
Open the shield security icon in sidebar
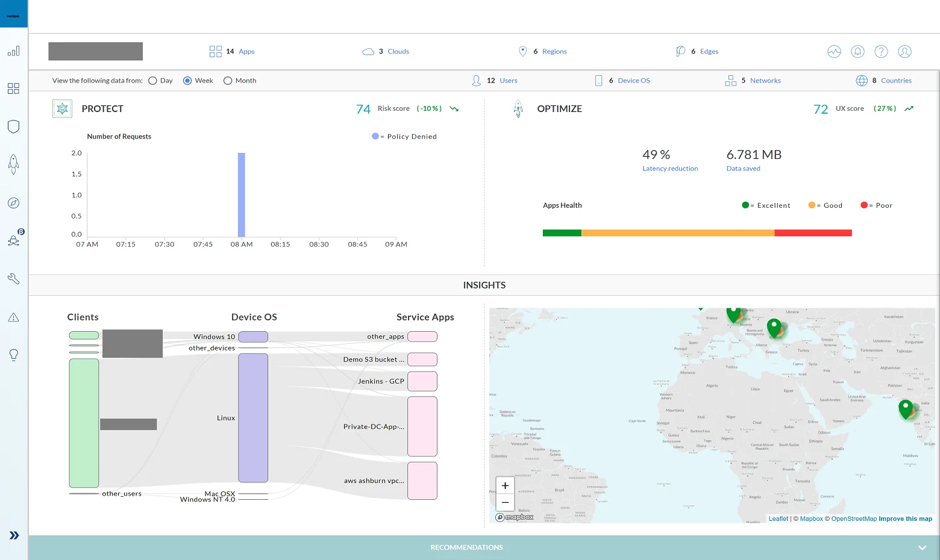pyautogui.click(x=13, y=126)
